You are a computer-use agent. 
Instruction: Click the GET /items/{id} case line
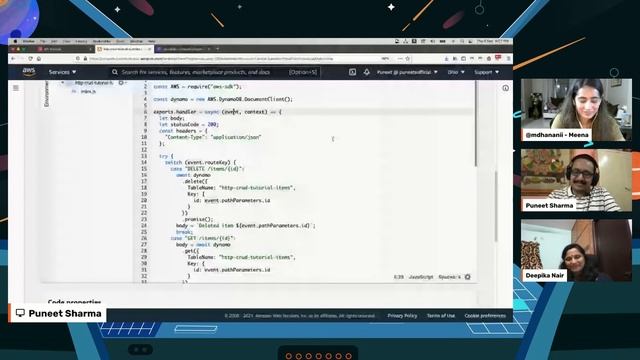coord(203,238)
